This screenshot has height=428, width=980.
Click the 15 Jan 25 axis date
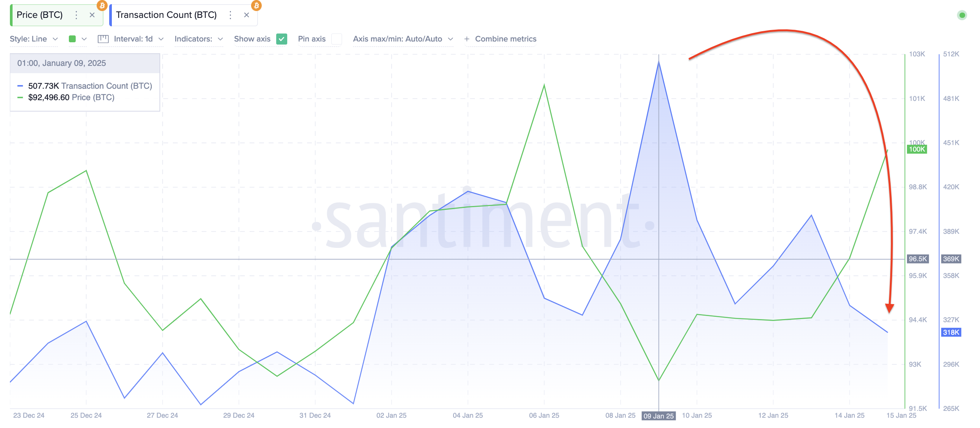click(901, 415)
